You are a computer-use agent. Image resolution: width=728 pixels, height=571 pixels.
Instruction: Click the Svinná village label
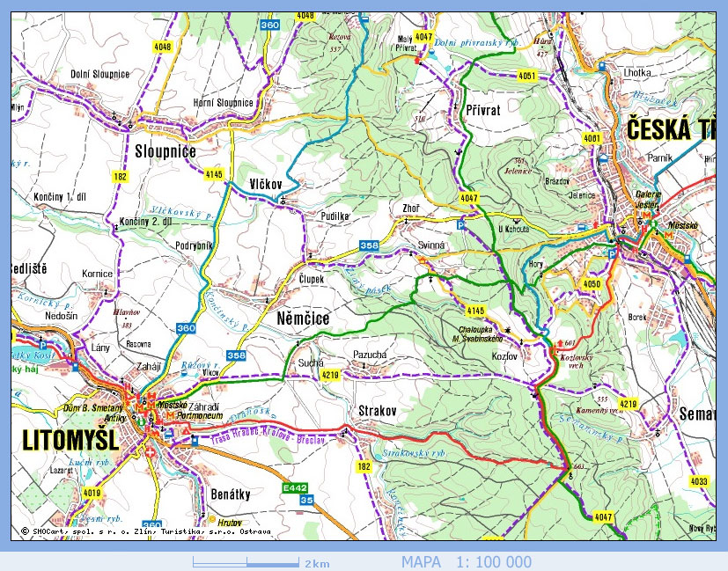pyautogui.click(x=431, y=245)
